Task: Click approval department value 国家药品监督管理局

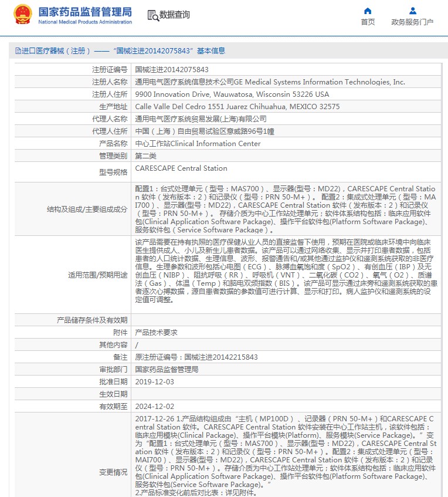Action: (x=167, y=370)
